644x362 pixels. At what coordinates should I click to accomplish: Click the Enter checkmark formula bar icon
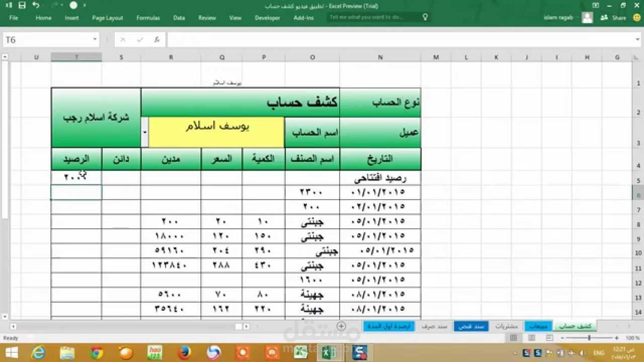pyautogui.click(x=140, y=40)
